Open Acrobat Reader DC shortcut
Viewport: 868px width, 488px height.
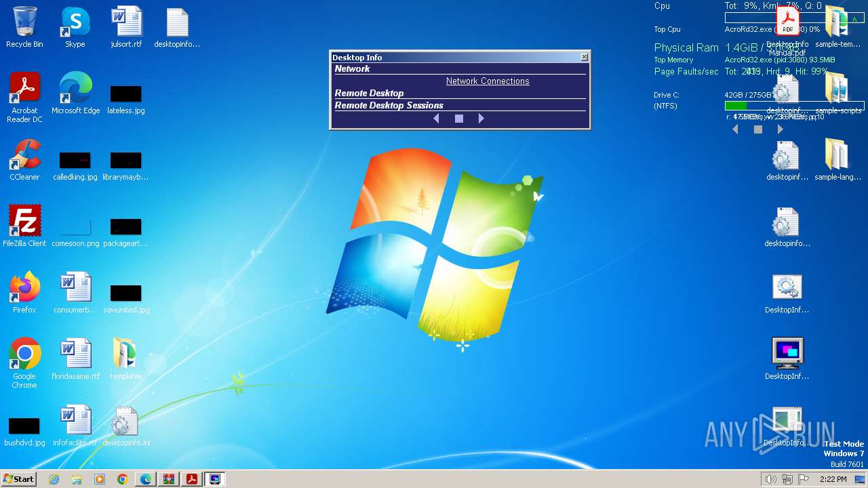24,97
